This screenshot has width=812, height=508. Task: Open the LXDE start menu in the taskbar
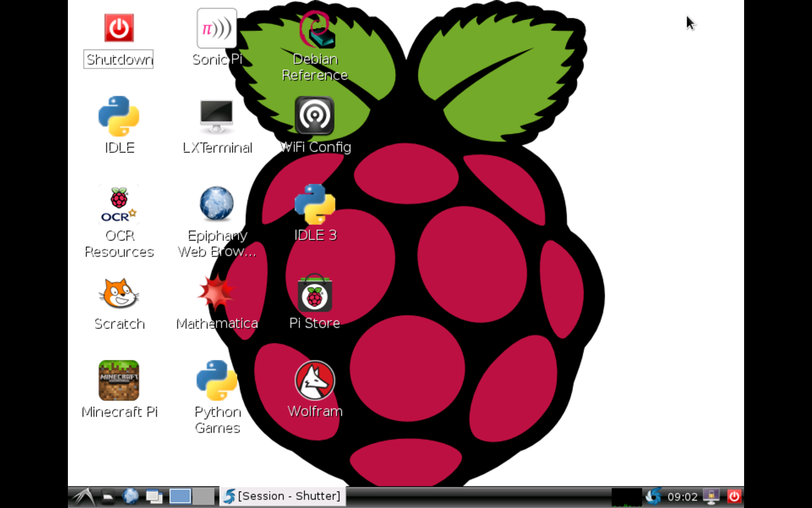tap(83, 497)
